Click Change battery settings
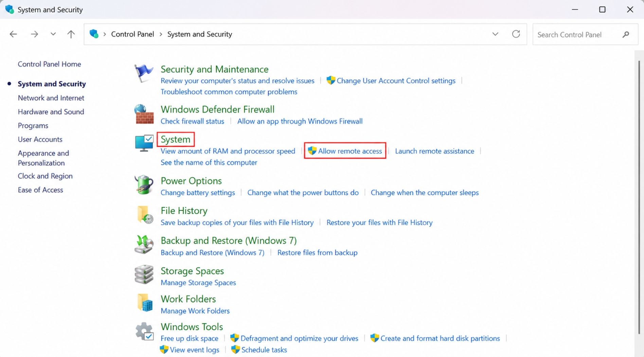 [x=198, y=192]
